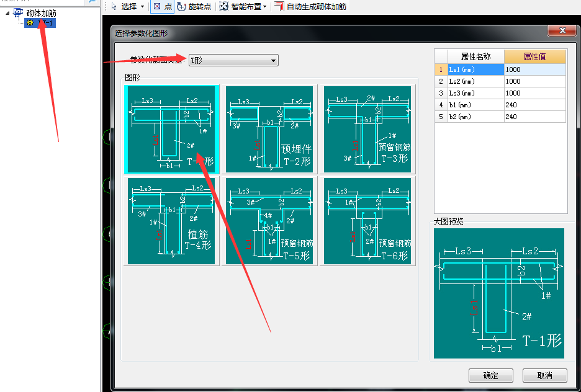Screen dimensions: 581x392
Task: Choose the 预留钢筋 T-6形 thumbnail
Action: pyautogui.click(x=367, y=221)
